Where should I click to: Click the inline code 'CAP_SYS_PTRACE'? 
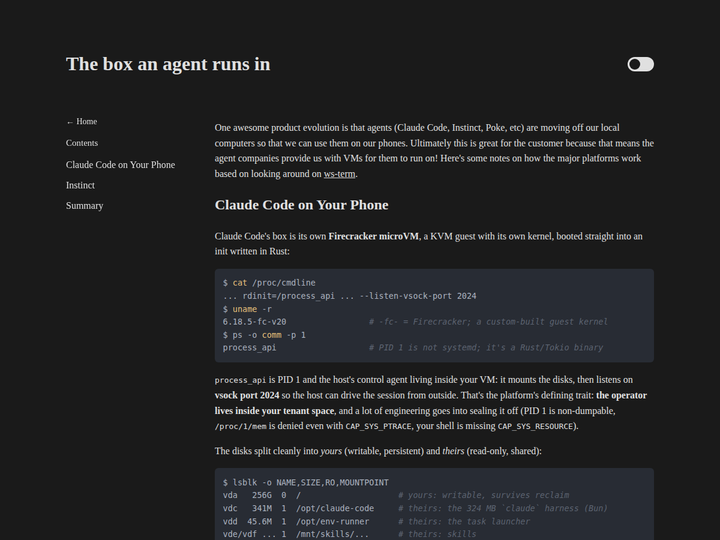(x=378, y=427)
